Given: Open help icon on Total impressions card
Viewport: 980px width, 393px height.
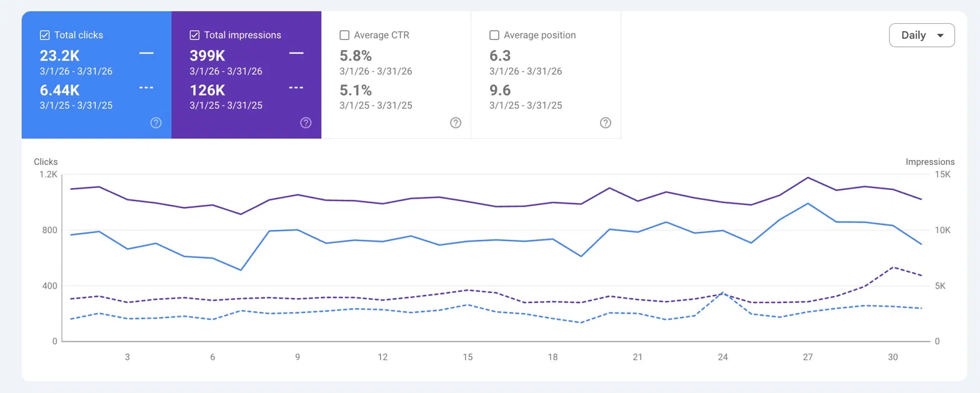Looking at the screenshot, I should click(x=306, y=122).
